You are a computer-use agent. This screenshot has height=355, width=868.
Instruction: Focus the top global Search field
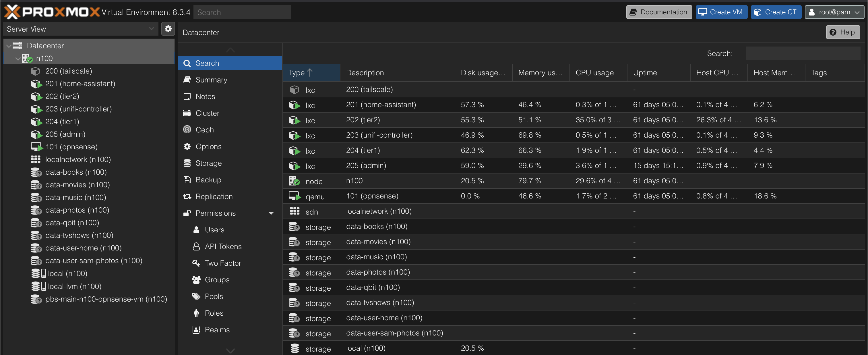[242, 12]
